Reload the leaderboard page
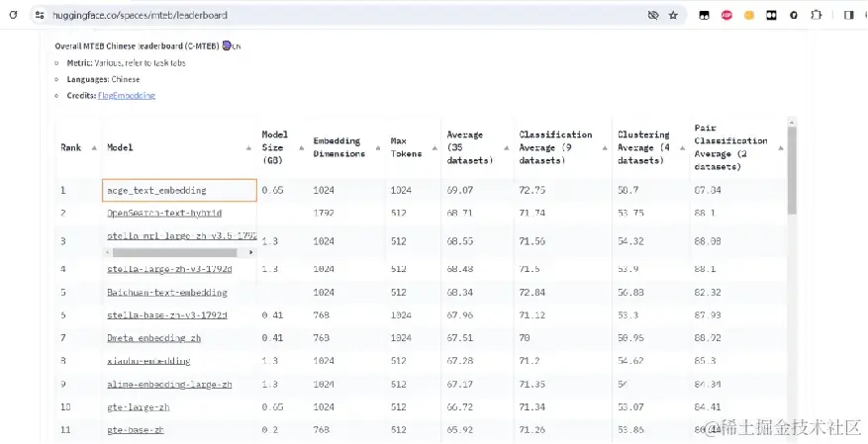This screenshot has width=868, height=444. [x=13, y=16]
